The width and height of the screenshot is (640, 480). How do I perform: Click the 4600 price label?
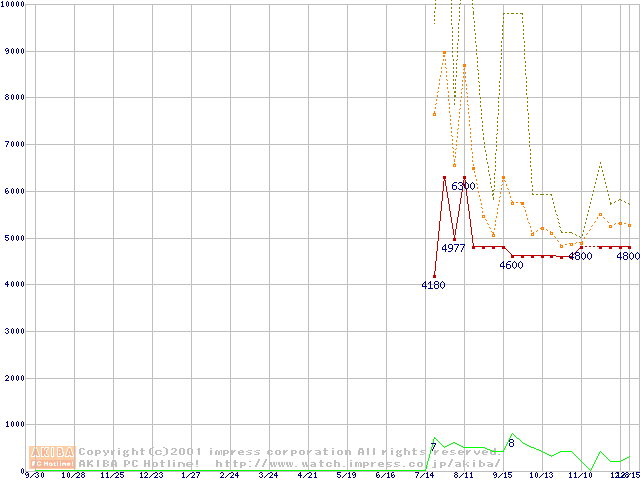[x=511, y=265]
